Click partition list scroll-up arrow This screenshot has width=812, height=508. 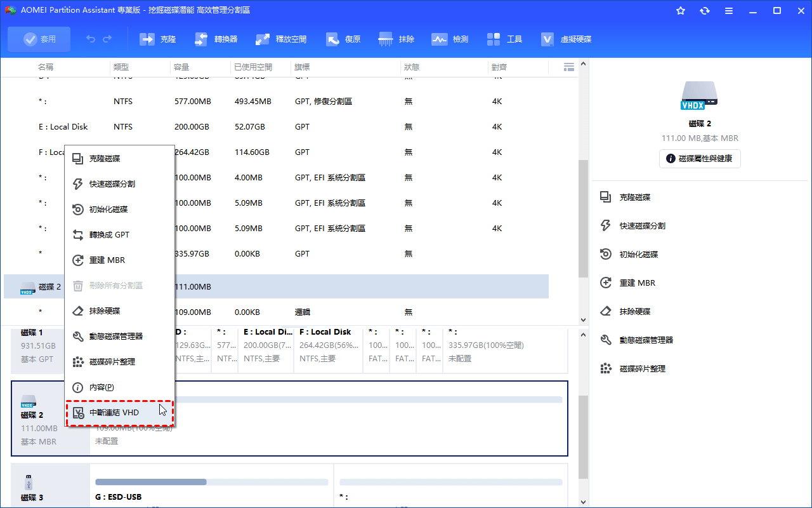click(x=584, y=64)
